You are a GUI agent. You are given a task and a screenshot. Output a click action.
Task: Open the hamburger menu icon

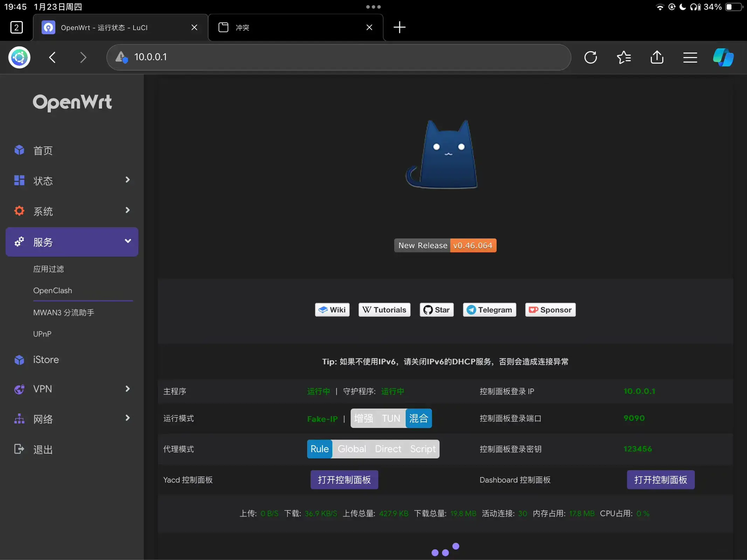point(690,57)
